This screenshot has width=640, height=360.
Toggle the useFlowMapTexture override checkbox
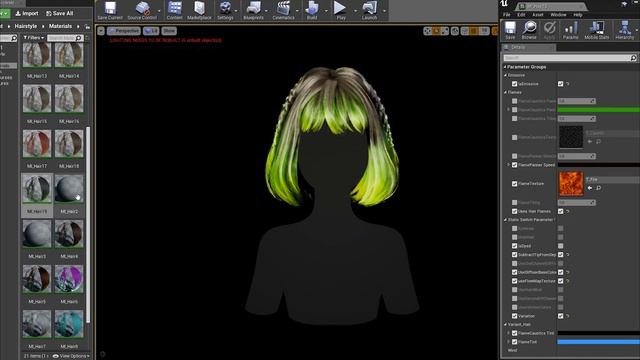pyautogui.click(x=514, y=281)
